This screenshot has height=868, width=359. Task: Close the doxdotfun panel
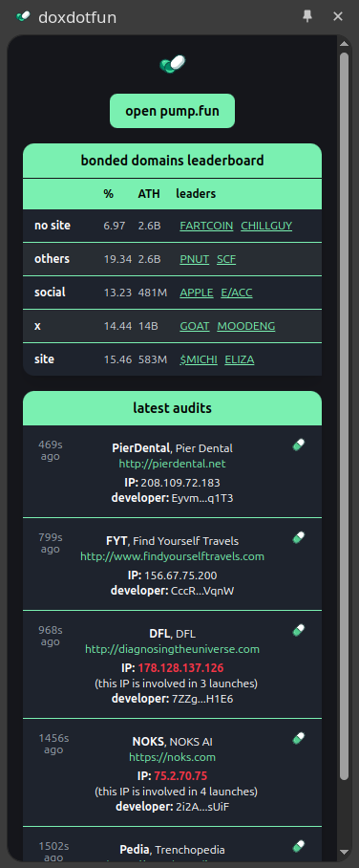pos(338,16)
